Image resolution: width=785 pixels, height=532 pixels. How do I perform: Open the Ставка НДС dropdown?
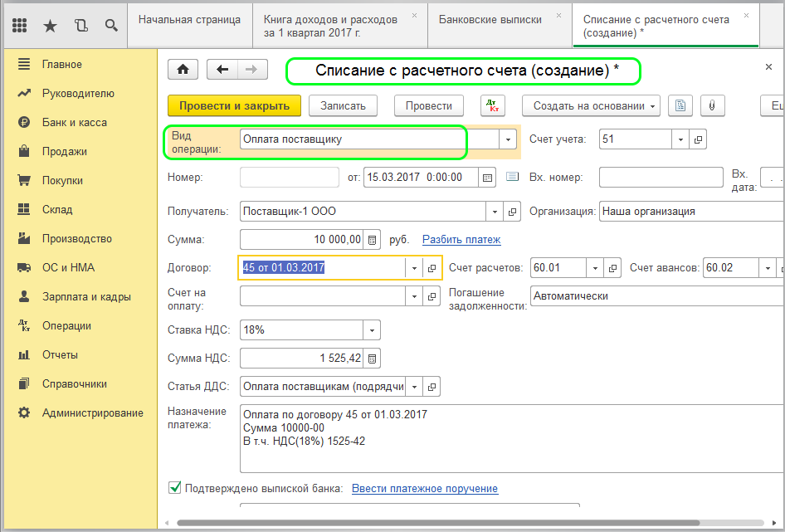pos(372,330)
